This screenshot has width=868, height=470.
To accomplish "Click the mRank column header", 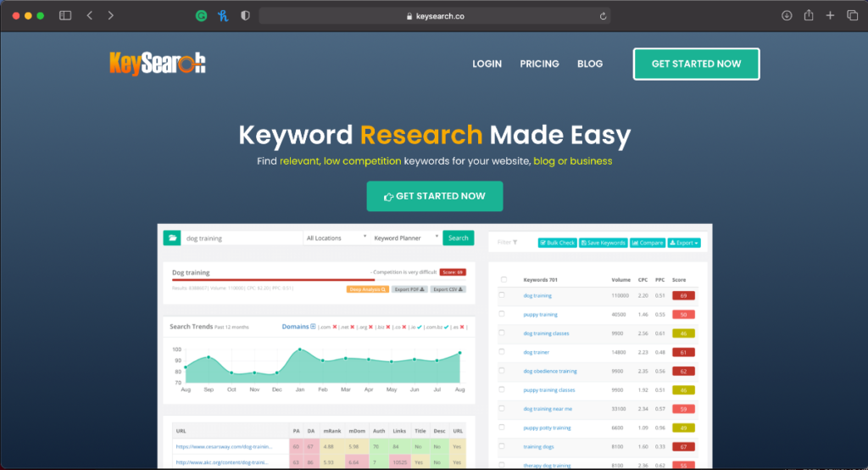I will (332, 431).
